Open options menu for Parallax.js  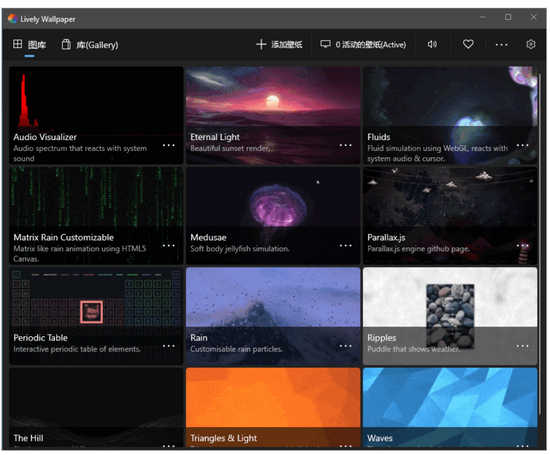pyautogui.click(x=522, y=246)
